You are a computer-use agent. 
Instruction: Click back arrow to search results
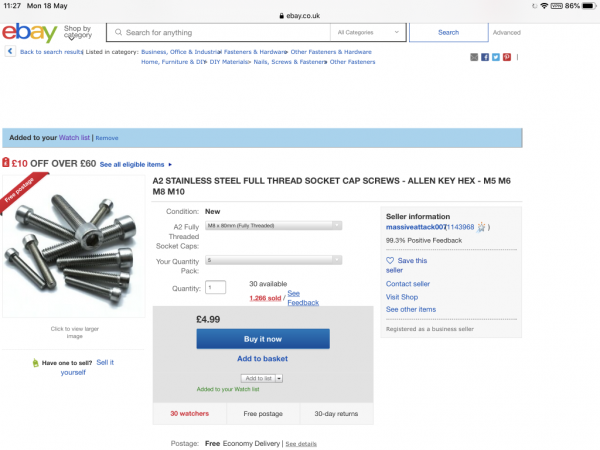[x=10, y=51]
